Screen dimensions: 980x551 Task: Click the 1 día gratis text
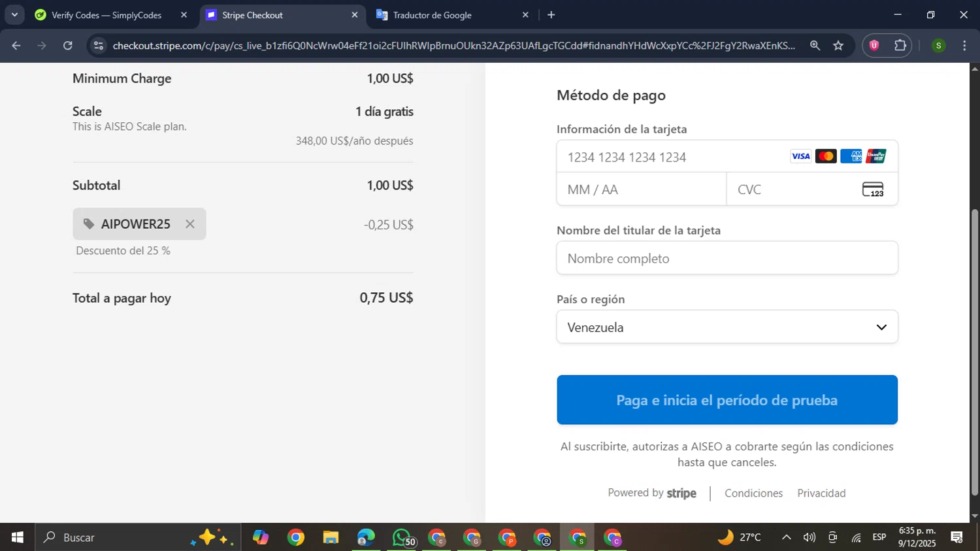384,112
